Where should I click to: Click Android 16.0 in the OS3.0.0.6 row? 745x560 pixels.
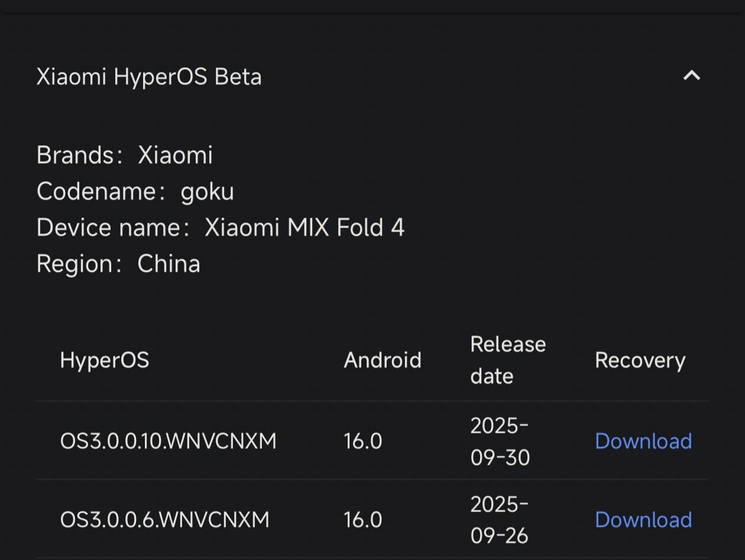click(x=362, y=520)
